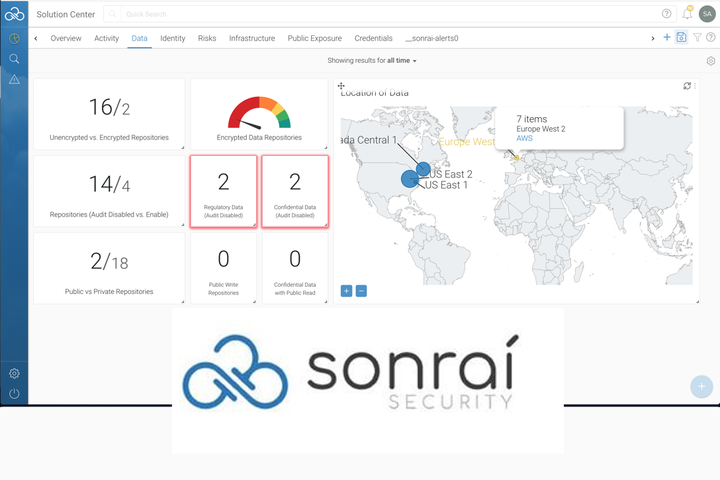This screenshot has width=720, height=480.
Task: Switch to the Identity tab
Action: [x=172, y=38]
